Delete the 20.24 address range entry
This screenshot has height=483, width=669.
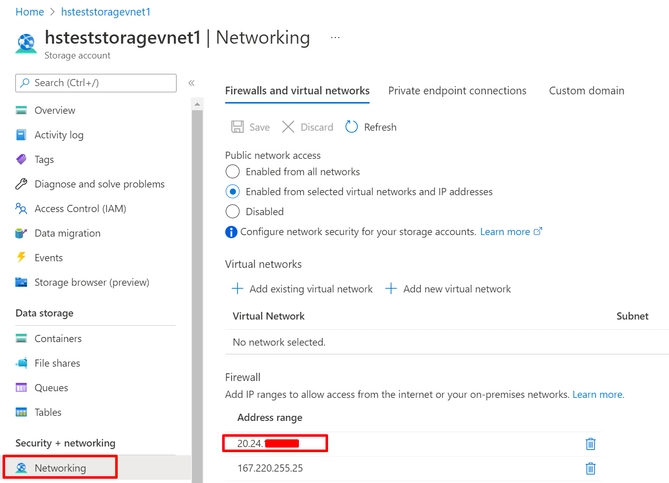pyautogui.click(x=590, y=444)
